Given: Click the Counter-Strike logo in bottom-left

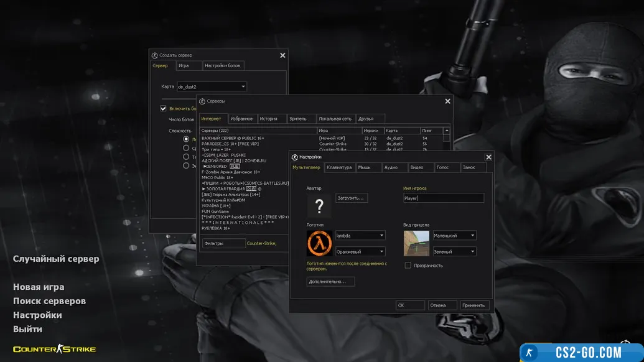Looking at the screenshot, I should point(55,349).
